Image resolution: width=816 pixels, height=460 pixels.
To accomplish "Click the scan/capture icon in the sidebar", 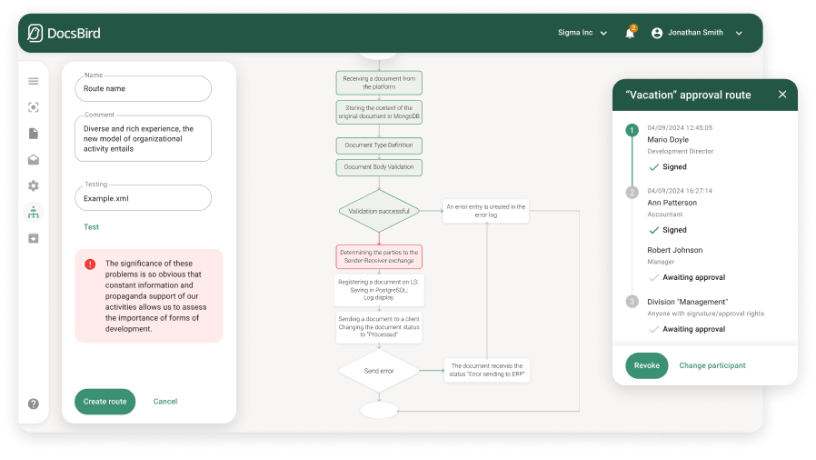I will point(33,107).
